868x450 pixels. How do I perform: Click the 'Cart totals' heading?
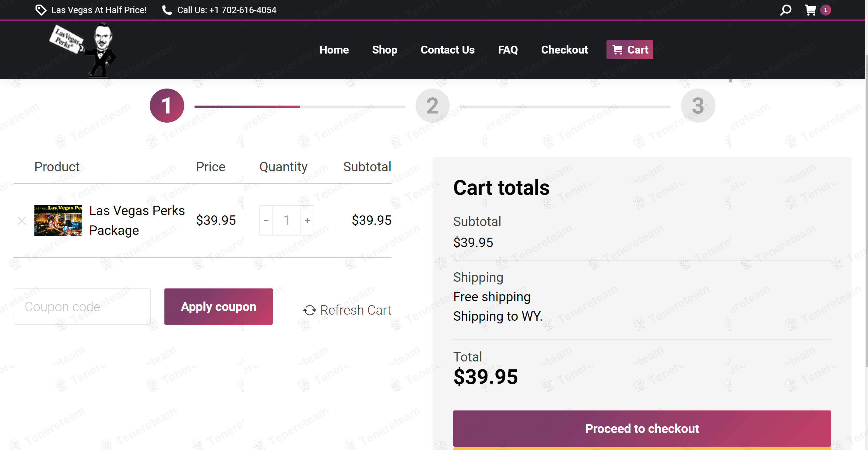coord(501,187)
